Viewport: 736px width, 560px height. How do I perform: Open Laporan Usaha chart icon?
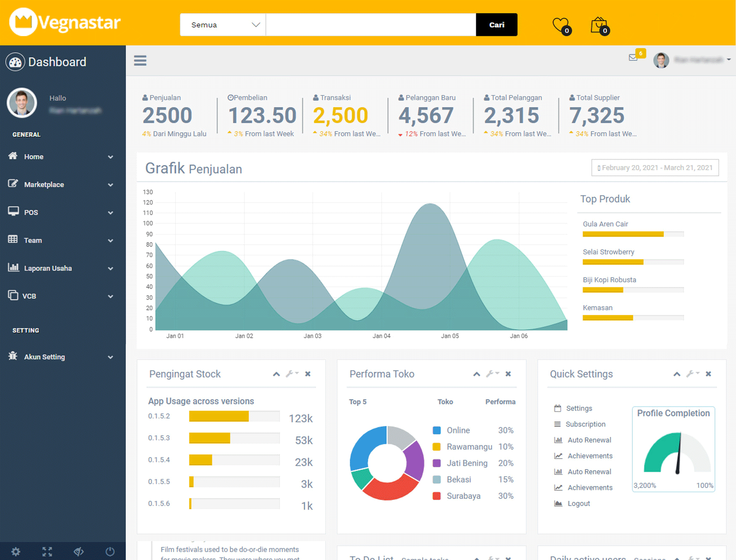click(x=14, y=268)
